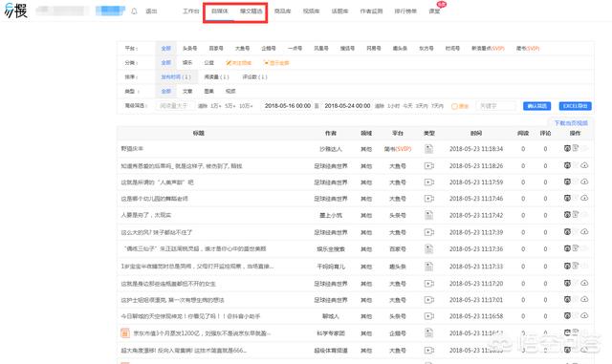612x364 pixels.
Task: Click the video type icon in 11:17:59 row
Action: (429, 182)
